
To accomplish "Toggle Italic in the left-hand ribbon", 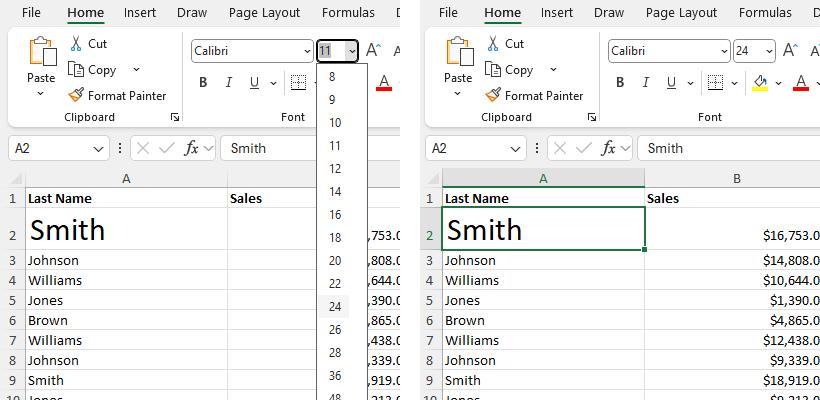I will [228, 82].
